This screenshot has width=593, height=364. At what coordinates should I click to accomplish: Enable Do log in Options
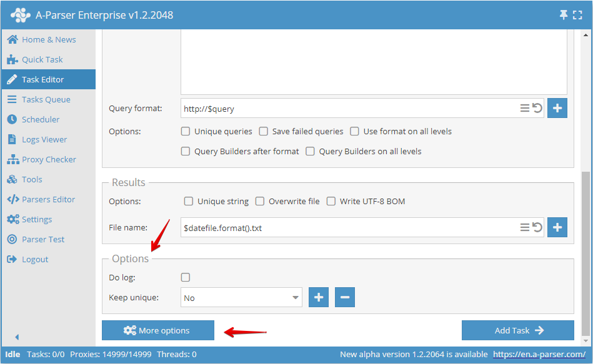185,277
